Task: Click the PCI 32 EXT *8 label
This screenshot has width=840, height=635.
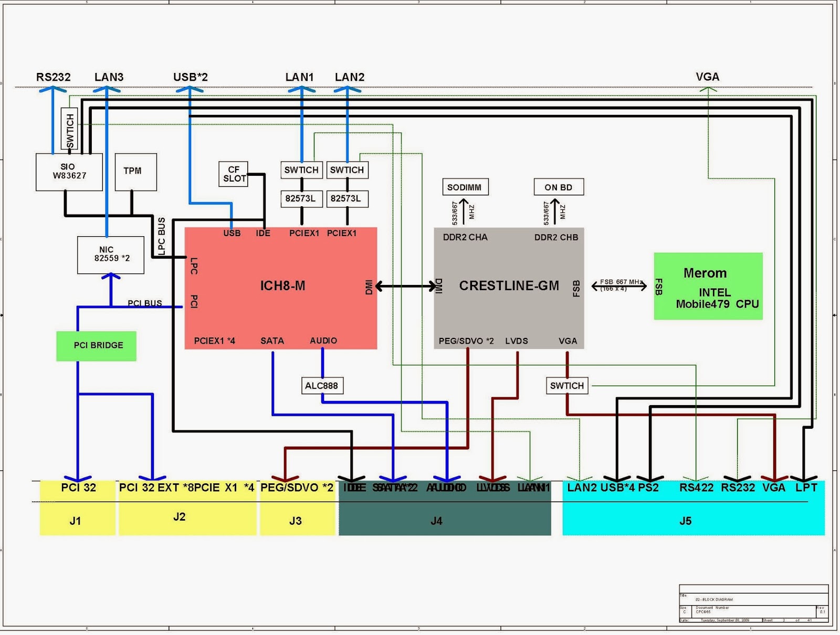Action: click(156, 488)
